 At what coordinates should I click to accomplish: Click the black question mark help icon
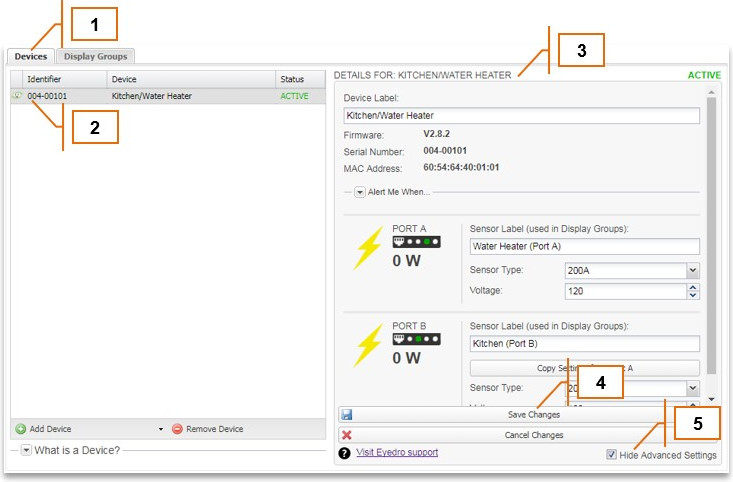345,453
